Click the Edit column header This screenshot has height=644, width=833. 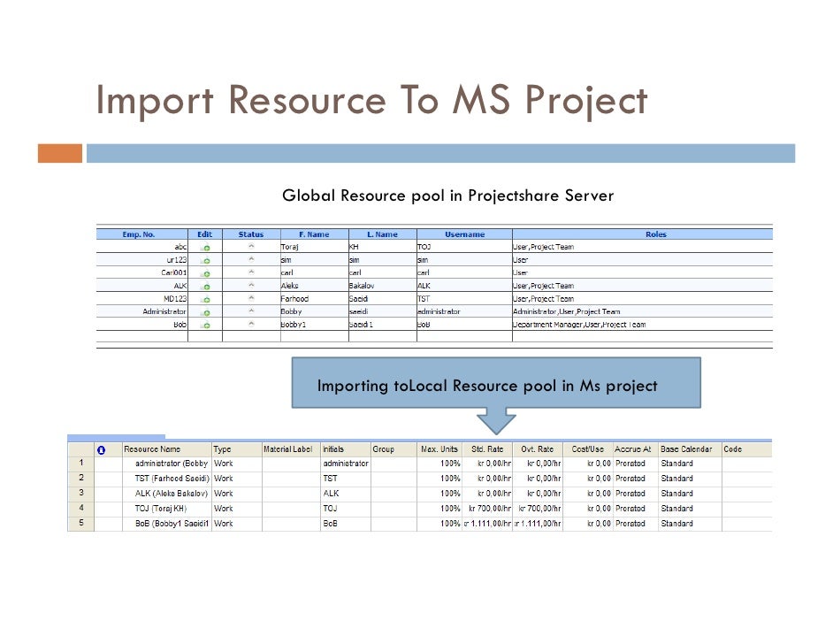click(x=205, y=234)
